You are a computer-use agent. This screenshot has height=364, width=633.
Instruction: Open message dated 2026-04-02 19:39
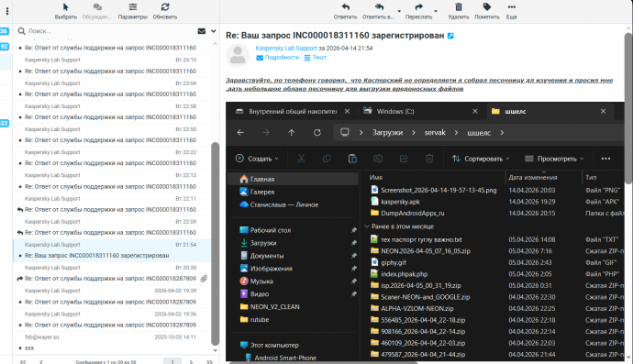[111, 296]
